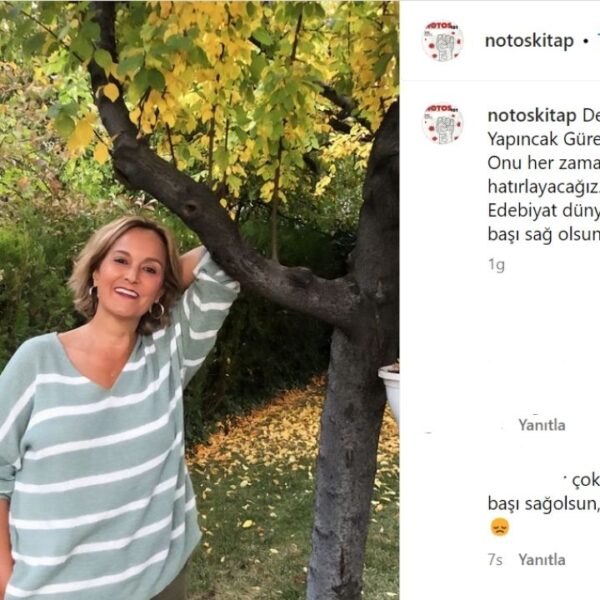Image resolution: width=600 pixels, height=600 pixels.
Task: Select caption text 'Yapıncak Güre'
Action: point(544,139)
